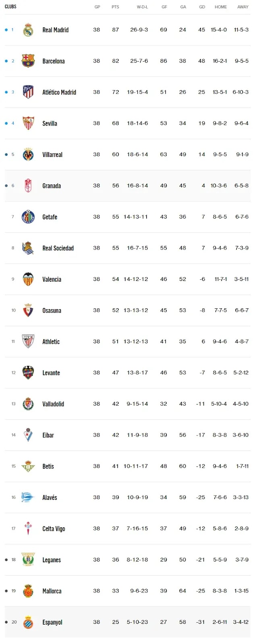
Task: Click the AWAY record column header
Action: 243,7
